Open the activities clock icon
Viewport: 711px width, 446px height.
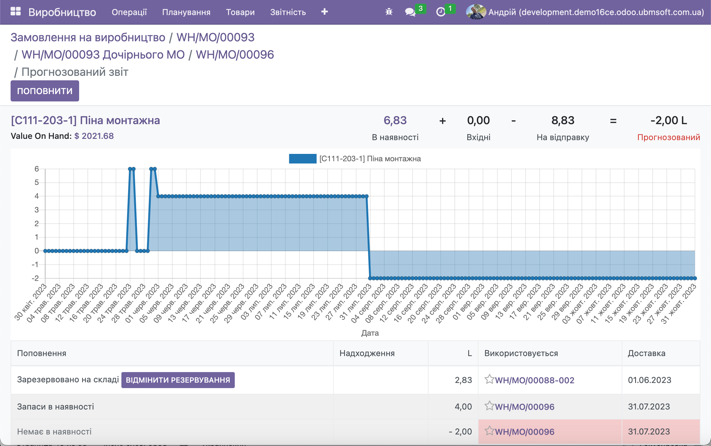[x=441, y=12]
